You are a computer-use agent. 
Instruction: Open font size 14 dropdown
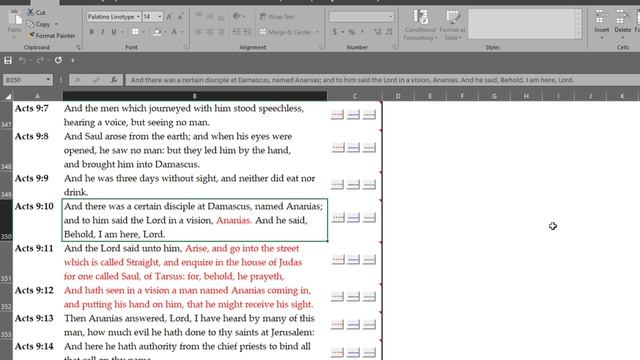point(160,17)
